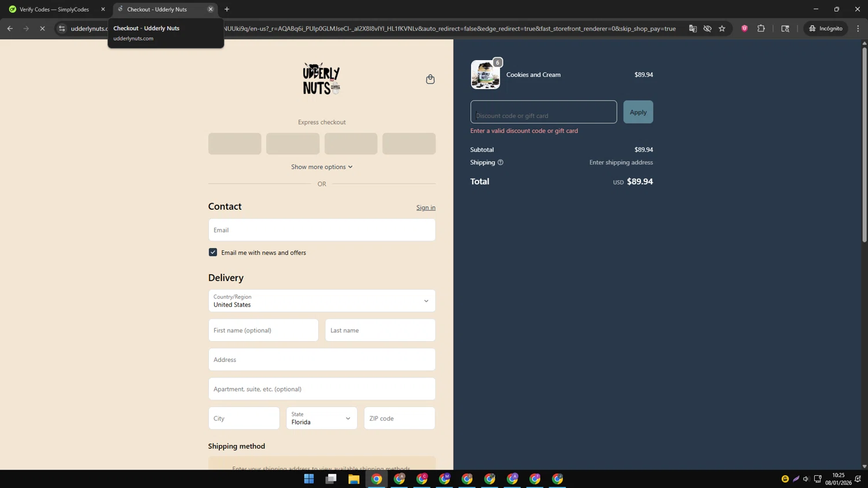Click the third-party cookies blocked eye icon
This screenshot has height=488, width=868.
[x=707, y=28]
